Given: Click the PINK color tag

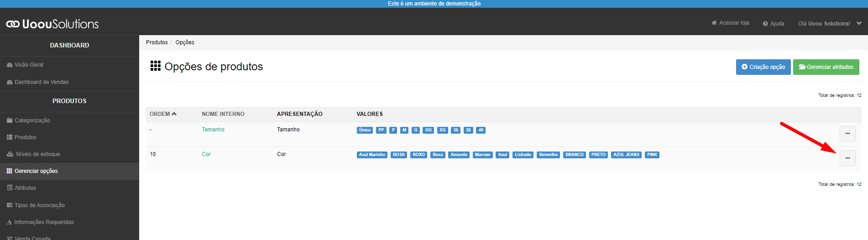Looking at the screenshot, I should [652, 155].
